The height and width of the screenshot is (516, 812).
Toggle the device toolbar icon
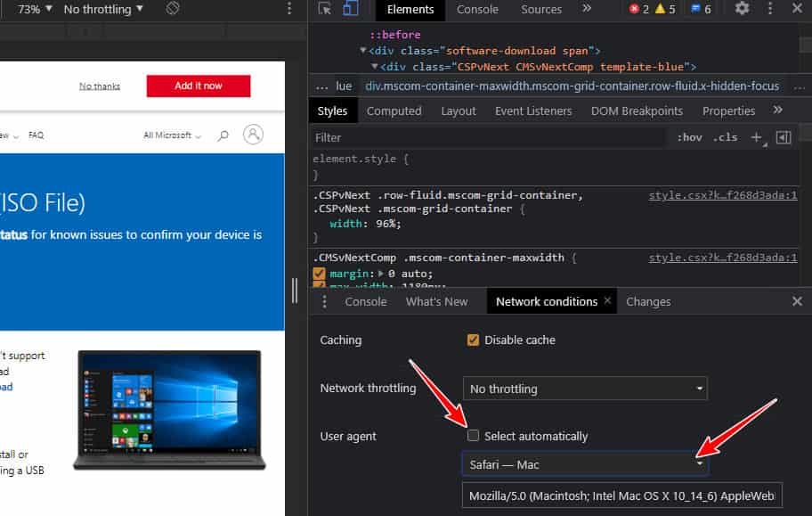[351, 9]
